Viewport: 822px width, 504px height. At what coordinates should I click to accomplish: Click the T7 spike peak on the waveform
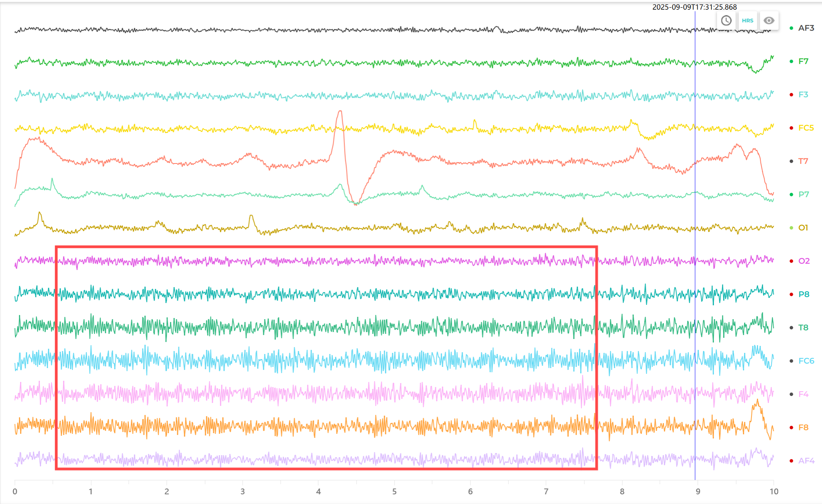click(340, 112)
